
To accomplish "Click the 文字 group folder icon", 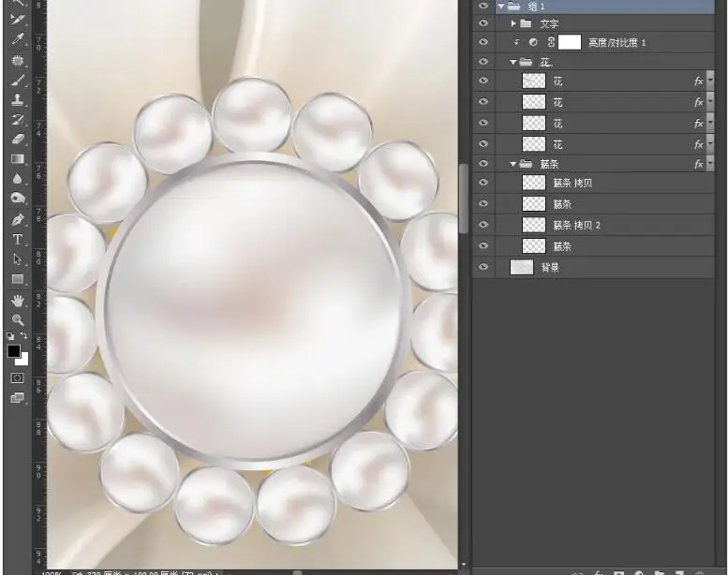I will point(526,23).
